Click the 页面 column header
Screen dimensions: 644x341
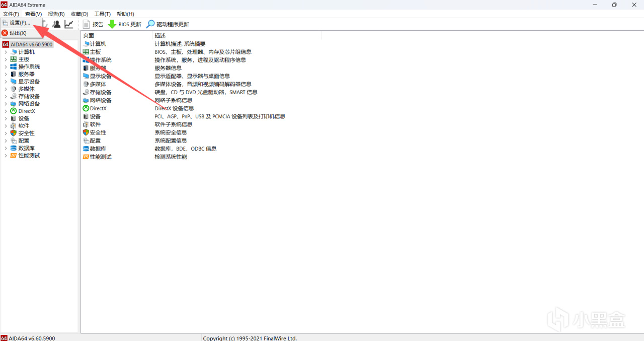117,36
